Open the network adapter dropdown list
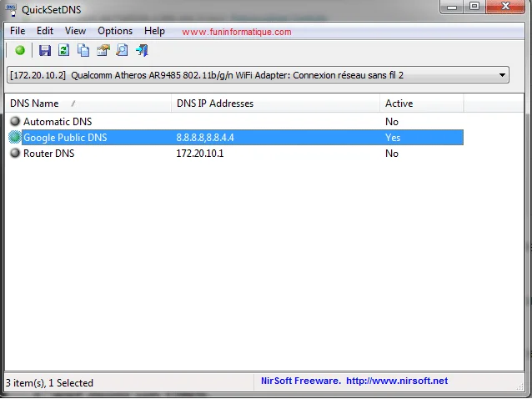 click(x=502, y=75)
